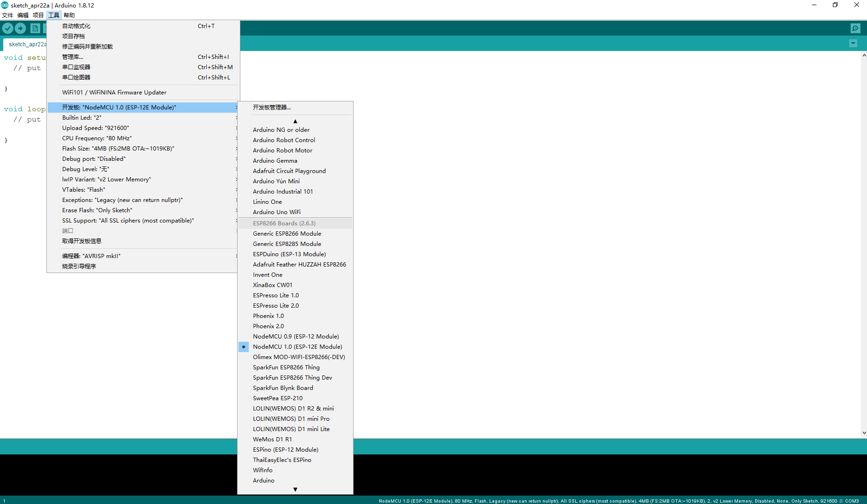
Task: Select Adafruit Feather HUZZAH ESP8266 board
Action: tap(296, 265)
